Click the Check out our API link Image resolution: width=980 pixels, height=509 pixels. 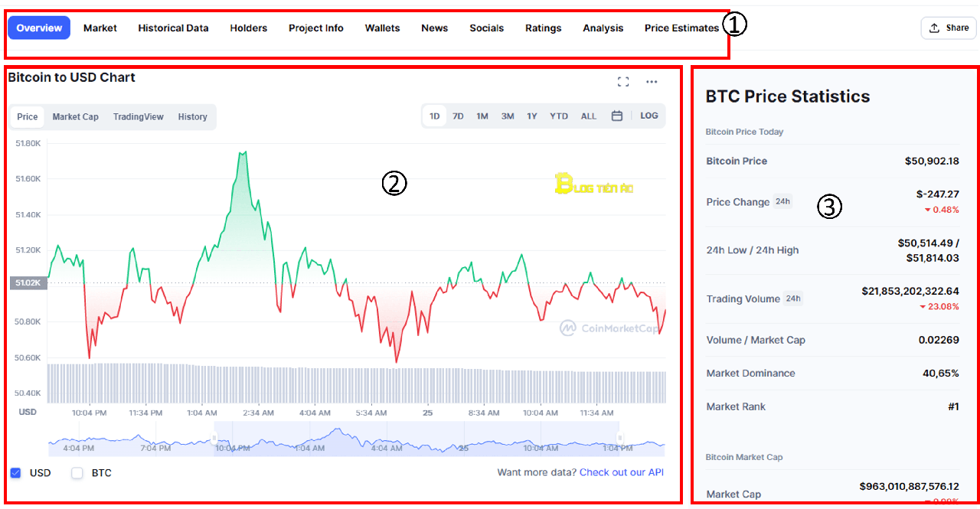(x=621, y=472)
